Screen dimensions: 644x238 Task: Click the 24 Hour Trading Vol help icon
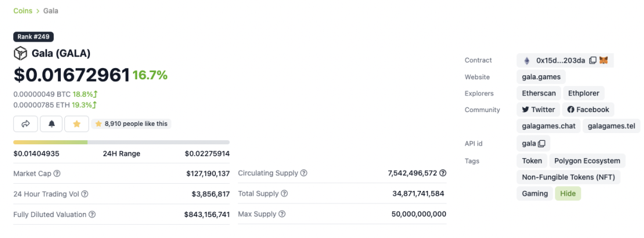pos(85,194)
